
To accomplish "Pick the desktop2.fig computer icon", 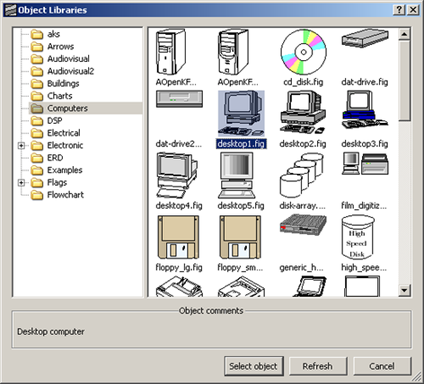I will click(303, 112).
